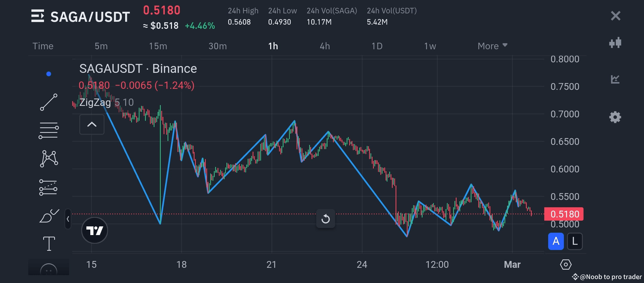The height and width of the screenshot is (283, 644).
Task: Switch to the 4h timeframe
Action: pyautogui.click(x=325, y=46)
